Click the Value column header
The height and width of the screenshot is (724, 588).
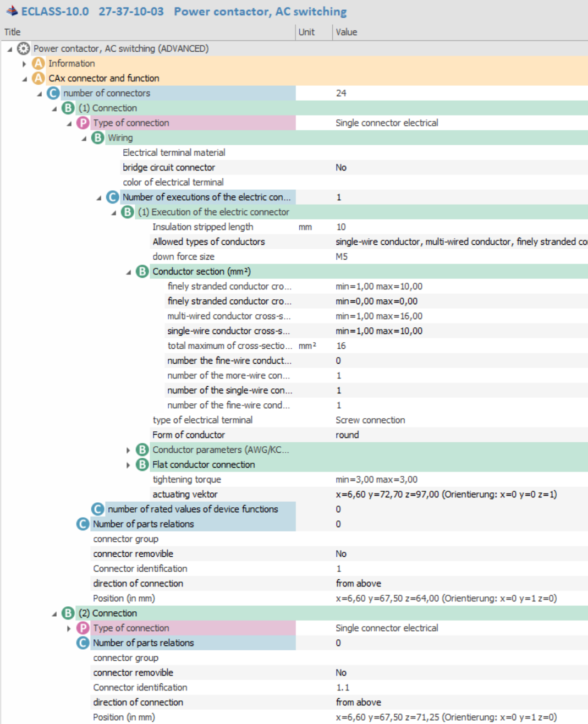347,32
